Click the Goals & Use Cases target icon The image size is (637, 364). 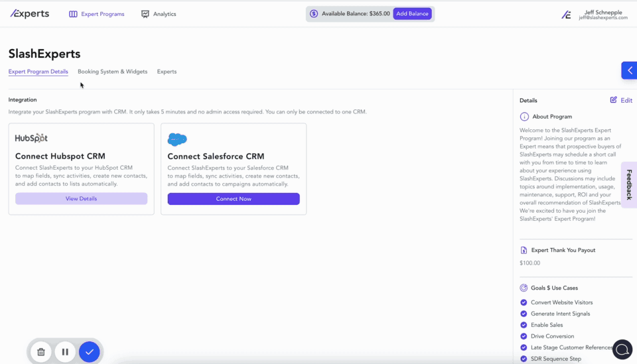pos(524,288)
